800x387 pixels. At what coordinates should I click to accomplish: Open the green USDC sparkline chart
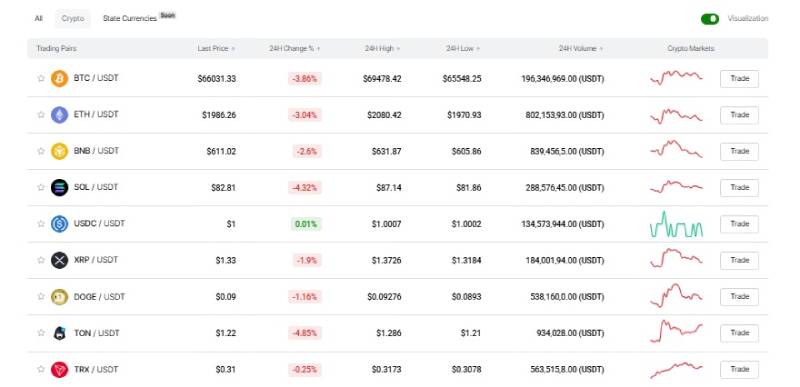point(677,224)
